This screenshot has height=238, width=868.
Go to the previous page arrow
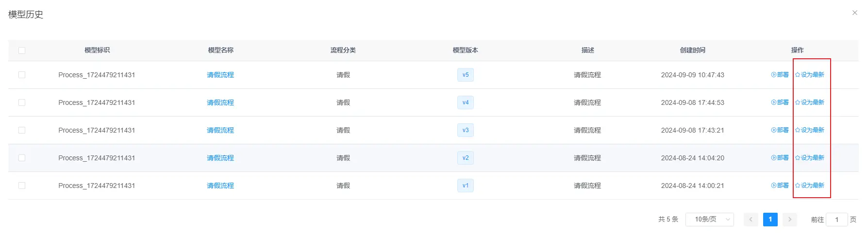(751, 220)
